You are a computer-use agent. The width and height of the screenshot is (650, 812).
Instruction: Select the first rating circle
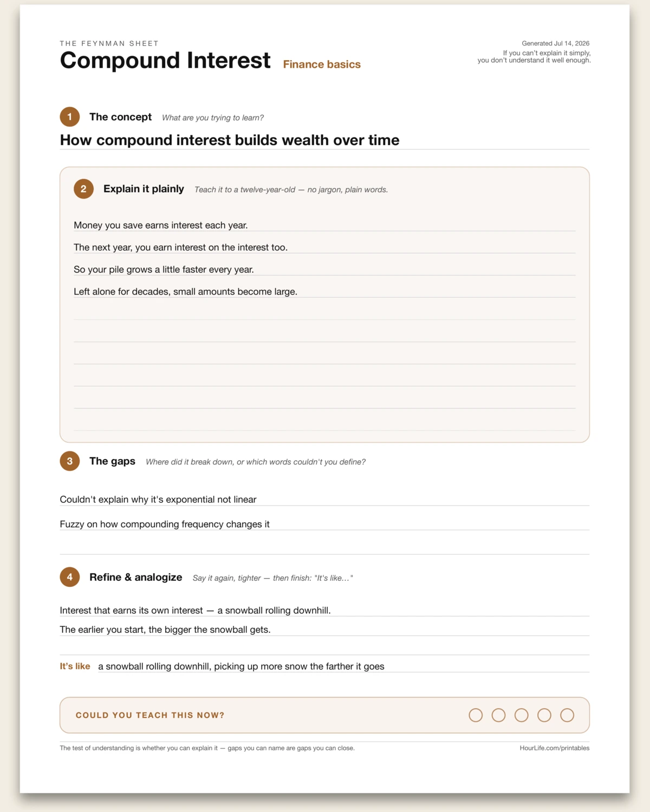pos(476,715)
